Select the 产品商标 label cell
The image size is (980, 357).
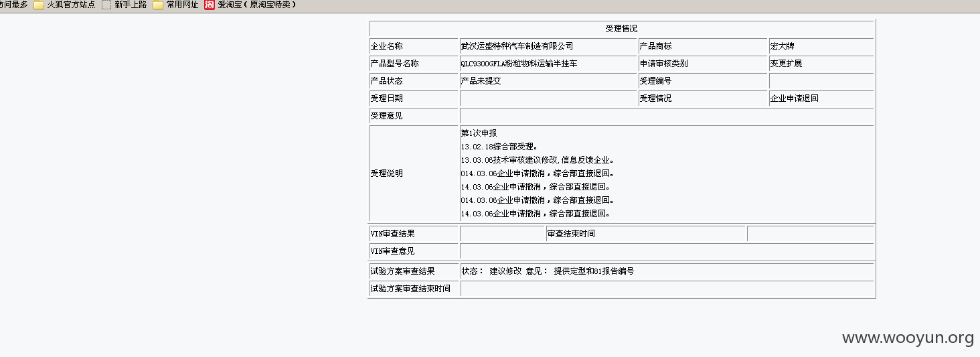[x=702, y=46]
